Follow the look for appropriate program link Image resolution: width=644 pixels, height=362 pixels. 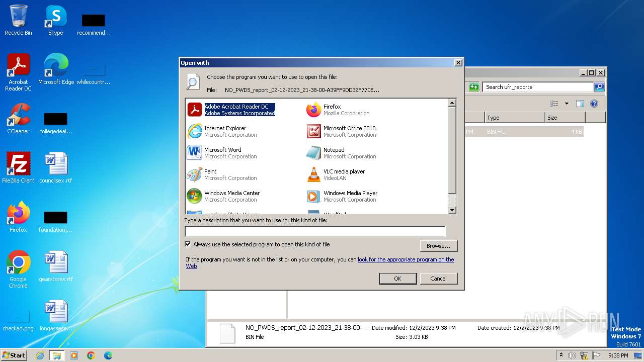406,259
